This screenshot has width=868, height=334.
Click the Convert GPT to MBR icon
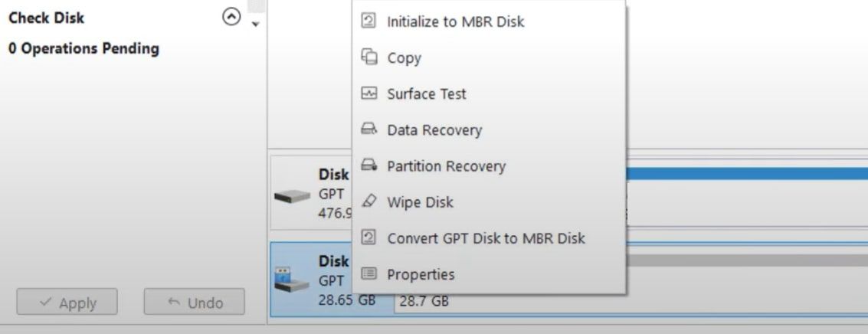[368, 238]
